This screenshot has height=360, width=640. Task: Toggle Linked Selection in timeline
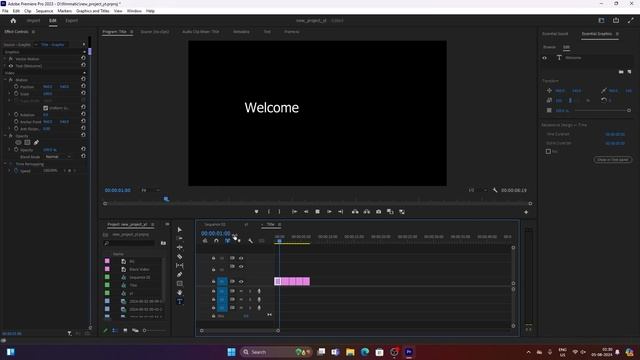[x=227, y=241]
